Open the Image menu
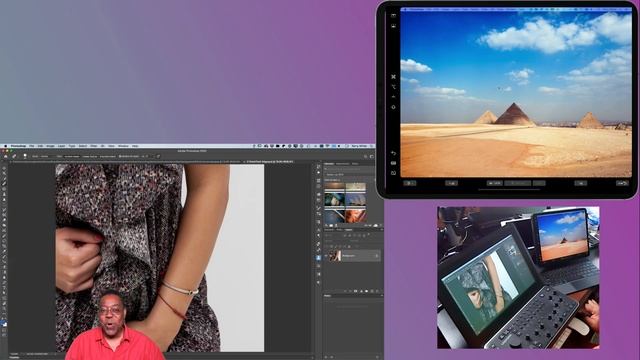Viewport: 640px width, 360px height. (50, 146)
